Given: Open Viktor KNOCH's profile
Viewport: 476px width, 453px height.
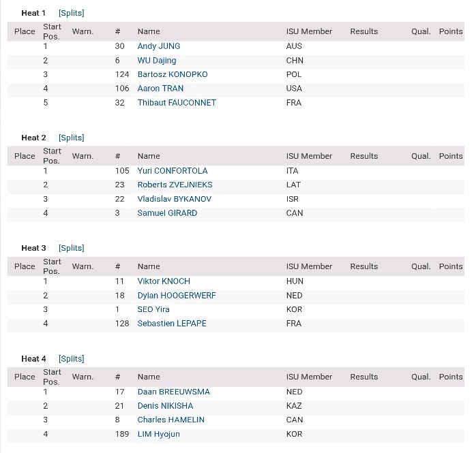Looking at the screenshot, I should click(x=164, y=281).
